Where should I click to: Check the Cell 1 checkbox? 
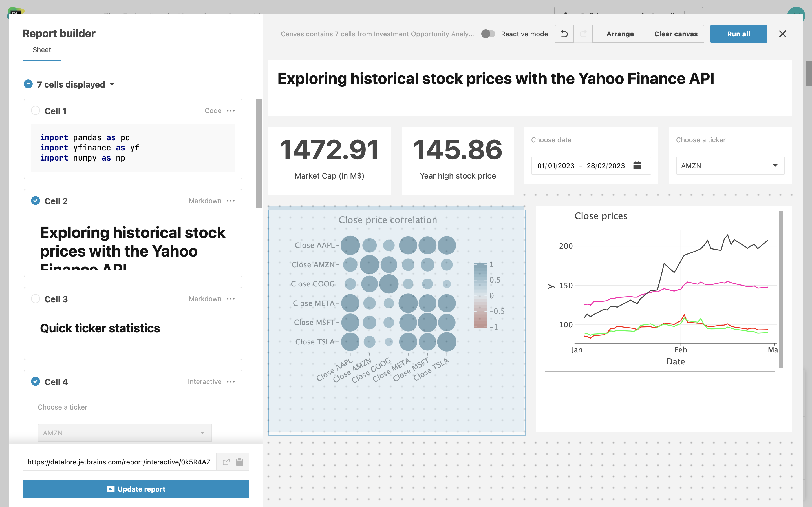pyautogui.click(x=35, y=111)
